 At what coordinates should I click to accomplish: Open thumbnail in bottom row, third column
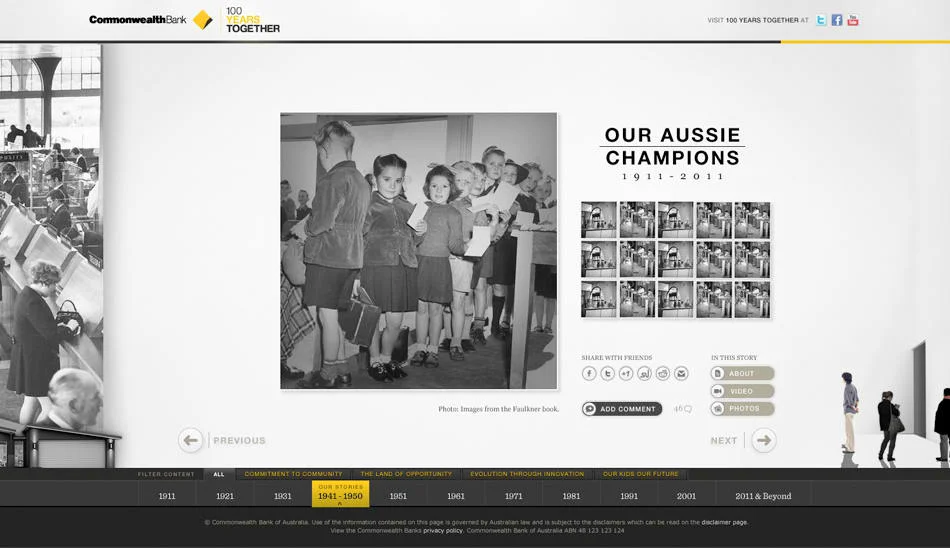click(x=676, y=299)
